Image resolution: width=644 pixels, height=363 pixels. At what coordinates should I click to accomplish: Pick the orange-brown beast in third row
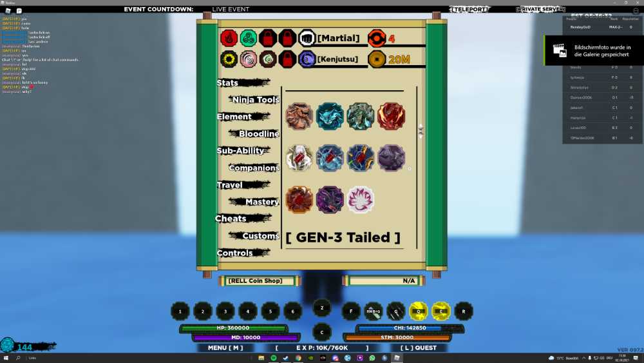(x=299, y=200)
